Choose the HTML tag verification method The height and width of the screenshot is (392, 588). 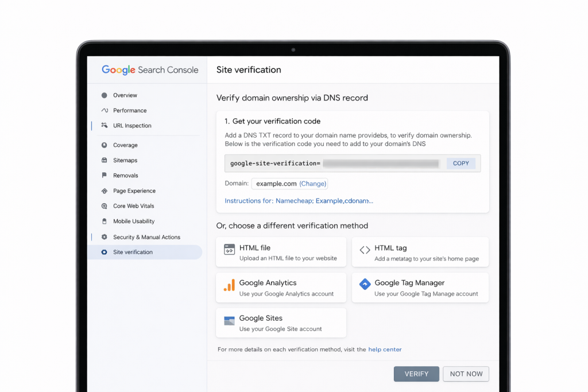coord(420,252)
